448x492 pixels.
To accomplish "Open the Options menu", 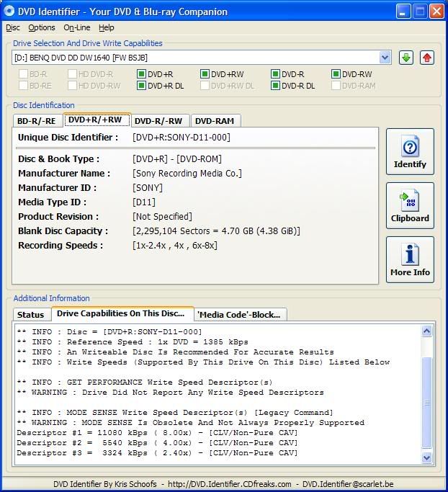I will (x=42, y=27).
